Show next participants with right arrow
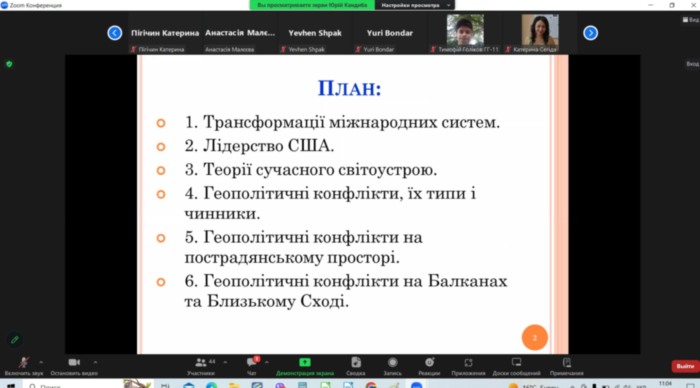The image size is (700, 388). pyautogui.click(x=590, y=33)
